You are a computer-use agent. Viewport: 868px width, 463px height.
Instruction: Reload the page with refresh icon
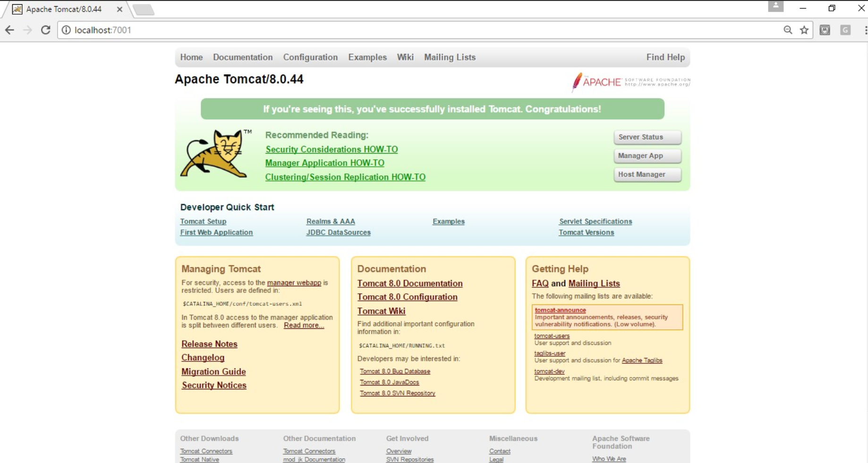coord(45,30)
